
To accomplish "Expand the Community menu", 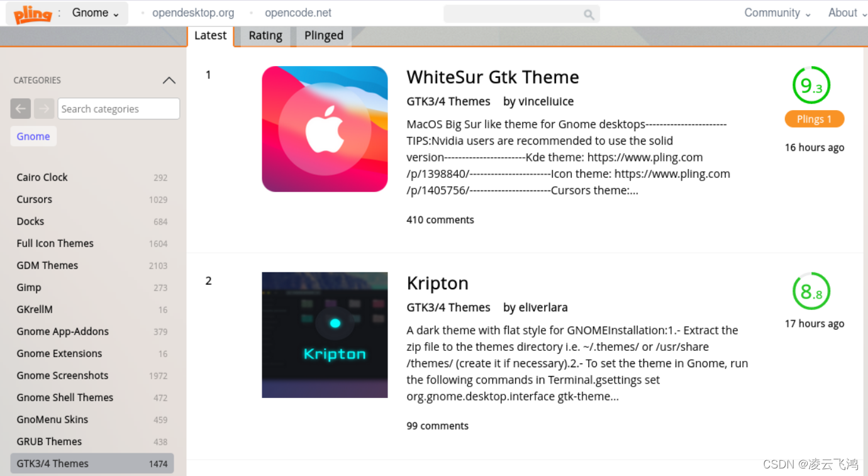I will [x=777, y=13].
